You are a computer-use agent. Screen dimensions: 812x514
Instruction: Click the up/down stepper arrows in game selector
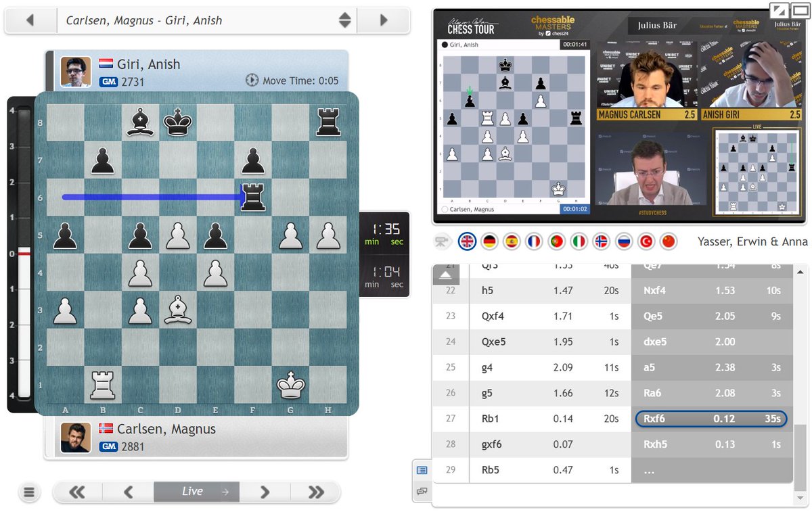coord(345,20)
